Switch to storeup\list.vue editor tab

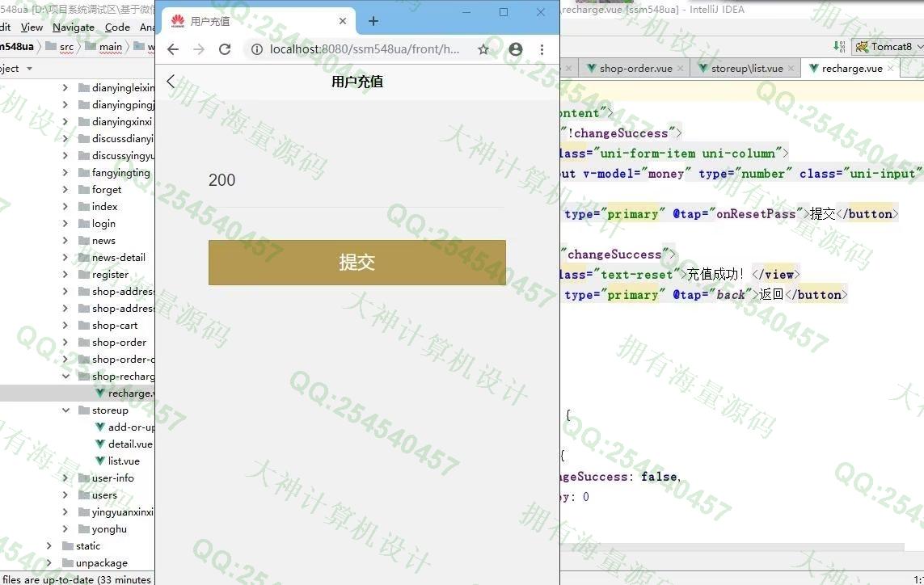[x=747, y=69]
